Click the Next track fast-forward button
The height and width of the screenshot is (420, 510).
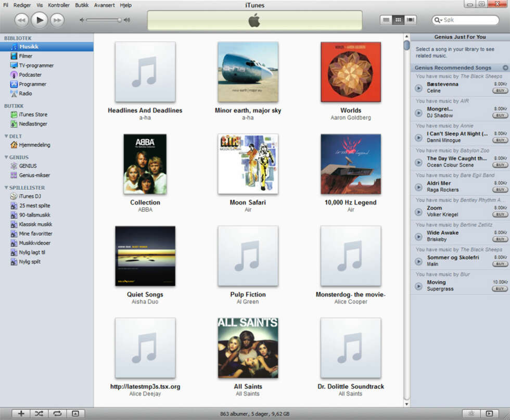57,20
